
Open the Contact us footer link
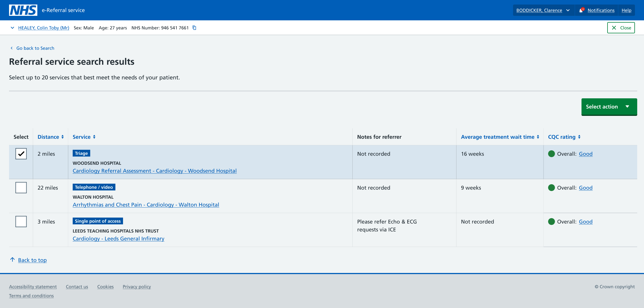[77, 287]
